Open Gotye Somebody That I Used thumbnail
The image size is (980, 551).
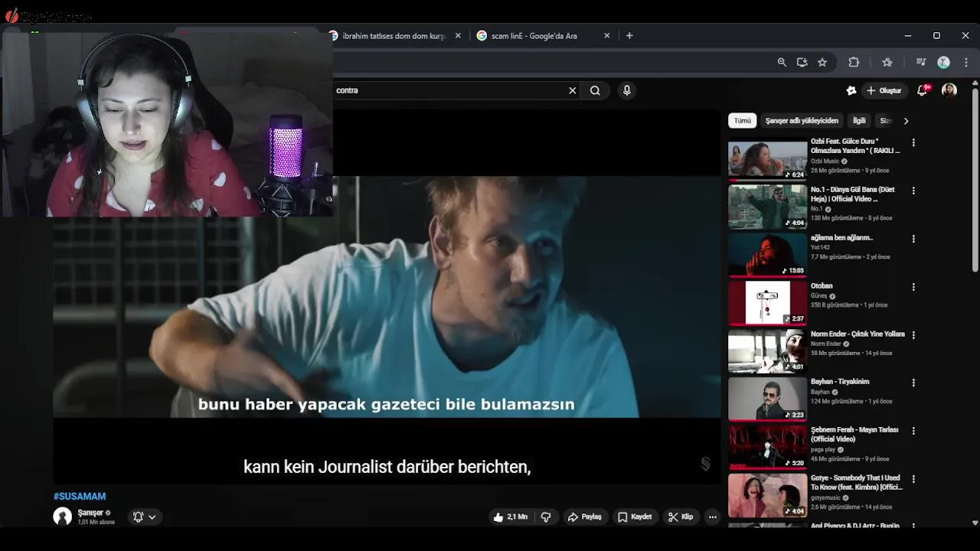pyautogui.click(x=767, y=496)
